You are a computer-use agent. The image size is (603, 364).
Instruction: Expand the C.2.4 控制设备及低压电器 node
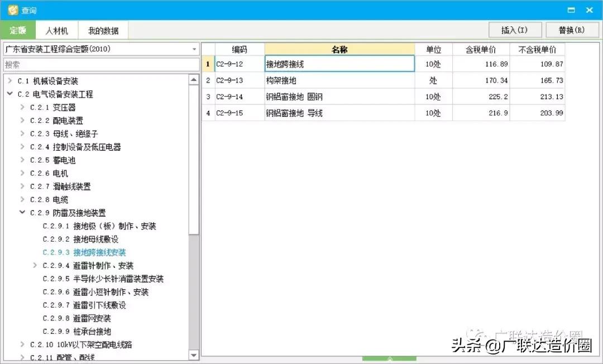(22, 147)
